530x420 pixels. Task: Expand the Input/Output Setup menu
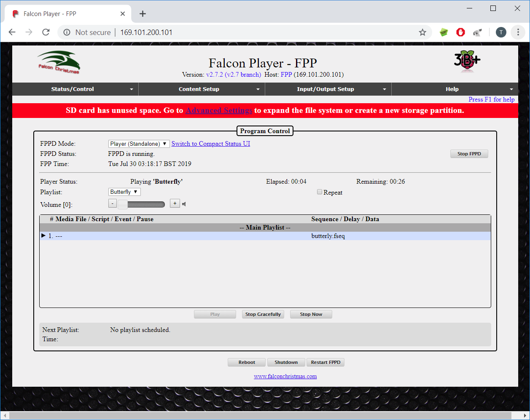point(328,89)
